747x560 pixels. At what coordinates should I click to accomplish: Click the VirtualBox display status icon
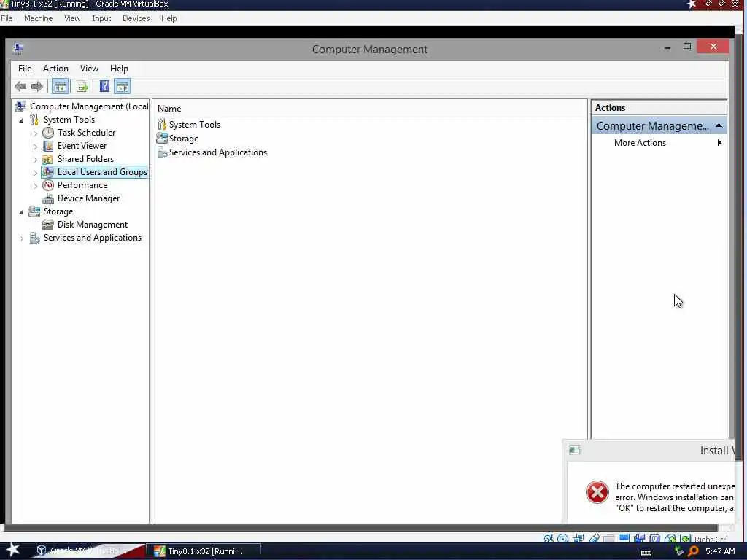[624, 539]
